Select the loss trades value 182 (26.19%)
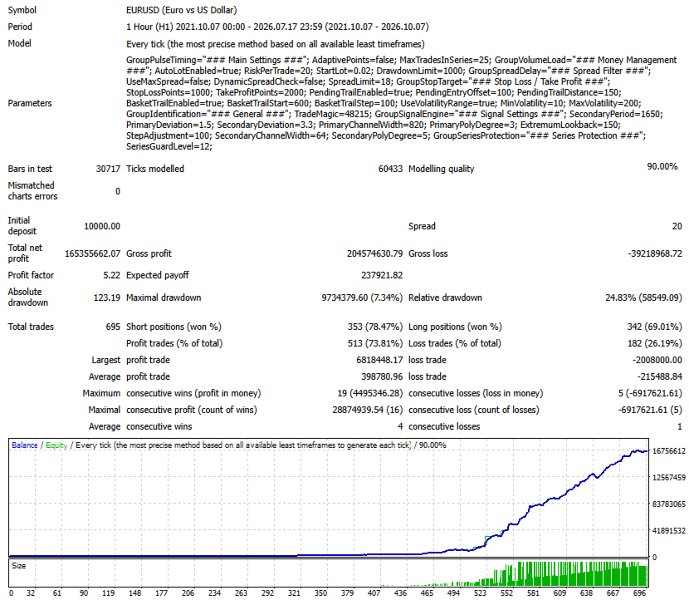The image size is (689, 600). [x=655, y=343]
